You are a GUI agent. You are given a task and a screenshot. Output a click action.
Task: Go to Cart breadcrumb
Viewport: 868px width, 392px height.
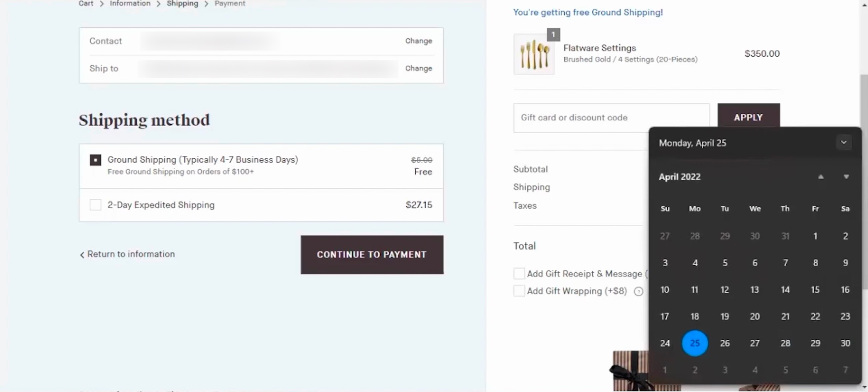point(86,3)
